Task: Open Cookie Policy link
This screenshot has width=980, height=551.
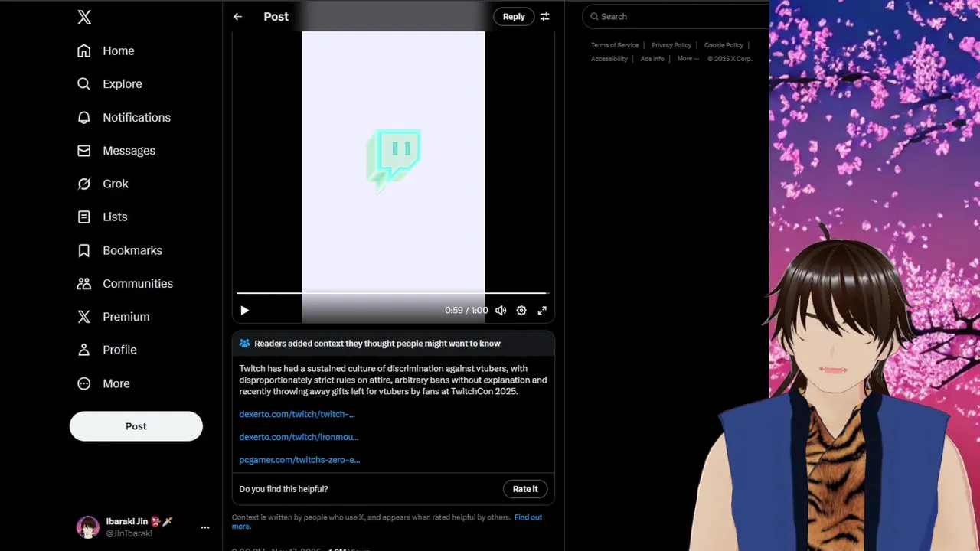Action: (x=724, y=45)
